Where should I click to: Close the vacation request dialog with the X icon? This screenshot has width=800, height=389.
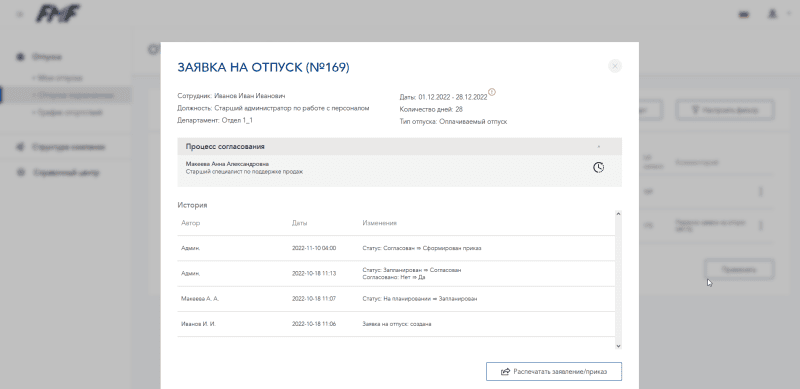(x=615, y=66)
